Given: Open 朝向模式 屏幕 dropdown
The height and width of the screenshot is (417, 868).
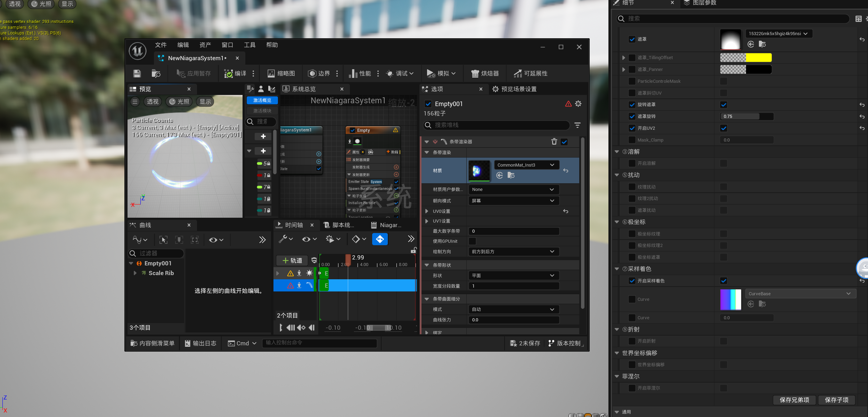Looking at the screenshot, I should click(x=514, y=201).
